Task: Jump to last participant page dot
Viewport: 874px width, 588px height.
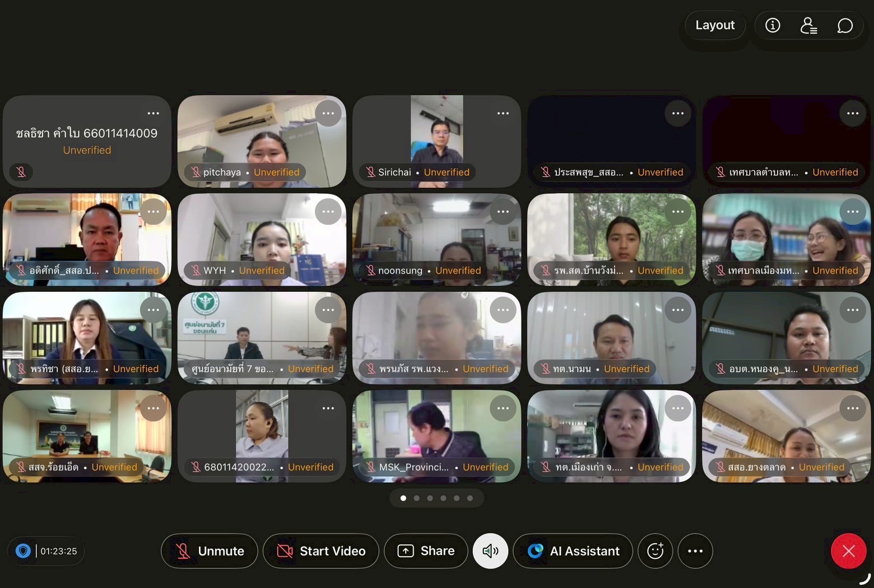Action: [x=470, y=498]
